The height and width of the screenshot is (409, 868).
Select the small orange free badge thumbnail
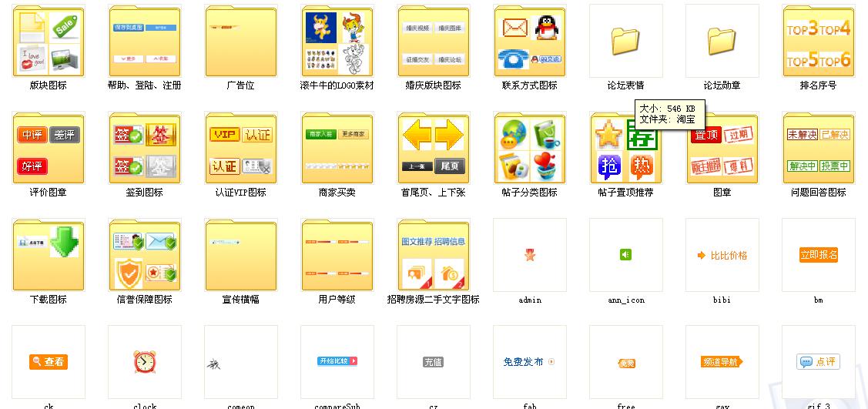626,362
